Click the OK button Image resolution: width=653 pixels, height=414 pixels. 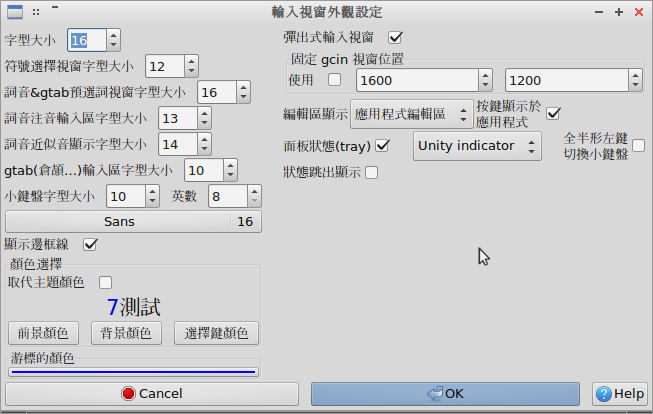445,394
